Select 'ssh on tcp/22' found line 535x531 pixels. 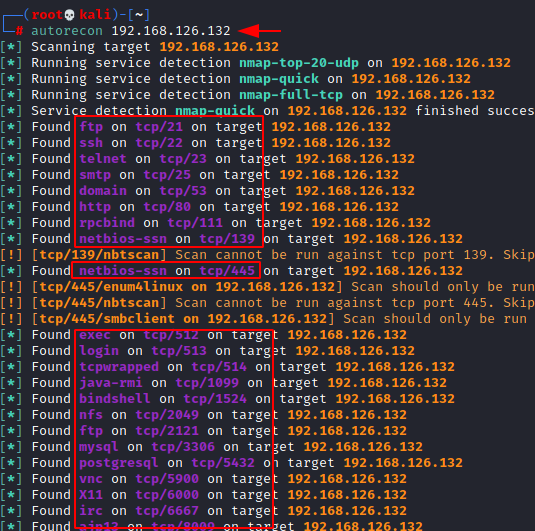tap(131, 143)
